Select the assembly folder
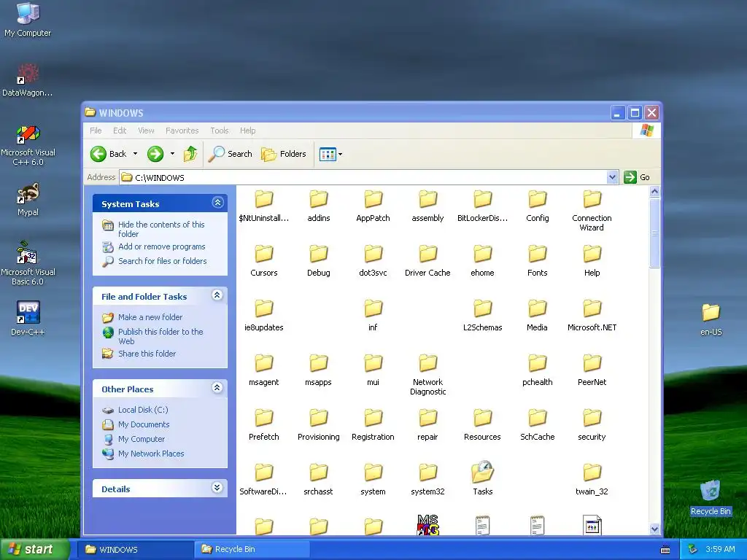The image size is (747, 560). 427,206
